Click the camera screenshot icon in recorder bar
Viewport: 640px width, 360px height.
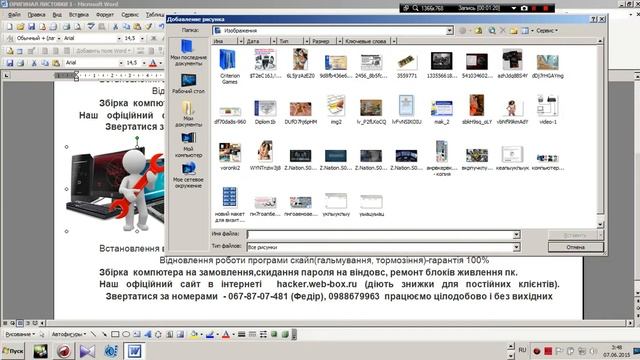pyautogui.click(x=524, y=8)
